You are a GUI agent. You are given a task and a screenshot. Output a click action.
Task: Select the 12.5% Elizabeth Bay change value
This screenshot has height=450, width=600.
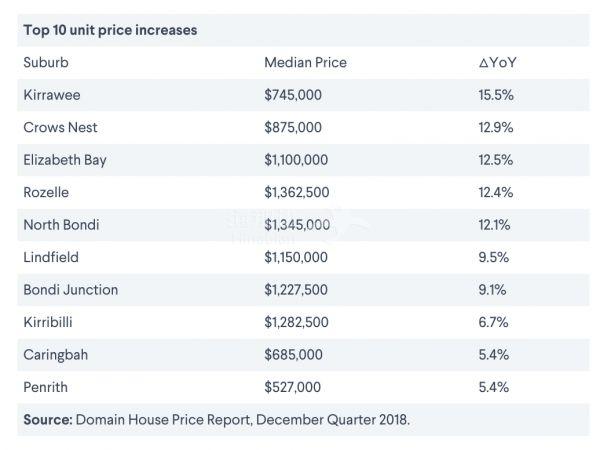click(495, 160)
